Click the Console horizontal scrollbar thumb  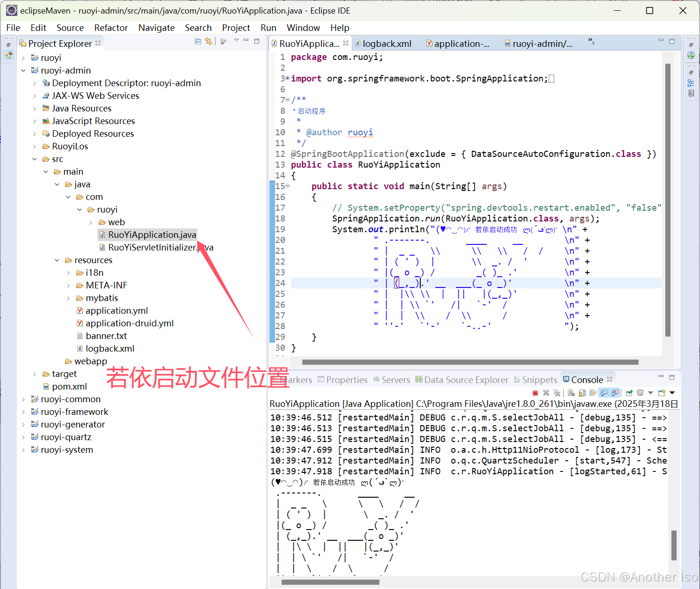pyautogui.click(x=330, y=582)
